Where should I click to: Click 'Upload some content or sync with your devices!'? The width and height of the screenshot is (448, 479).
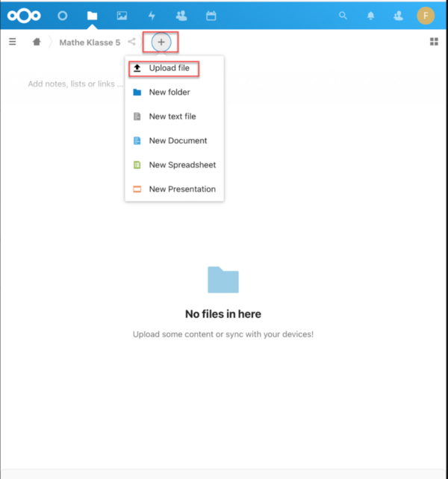tap(223, 334)
